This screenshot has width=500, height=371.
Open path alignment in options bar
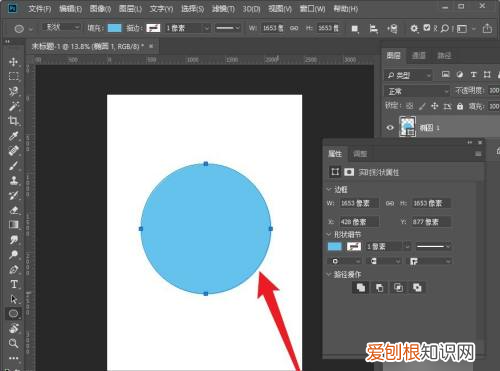tap(374, 29)
